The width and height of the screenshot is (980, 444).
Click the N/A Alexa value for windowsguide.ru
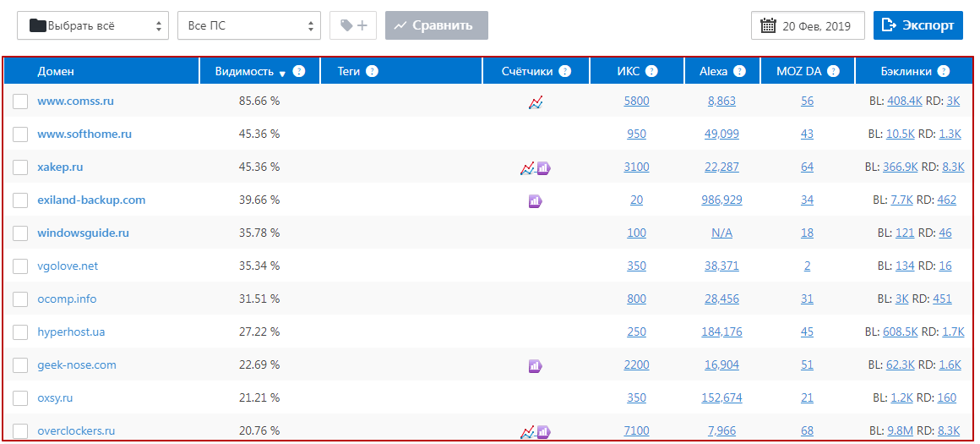point(721,233)
